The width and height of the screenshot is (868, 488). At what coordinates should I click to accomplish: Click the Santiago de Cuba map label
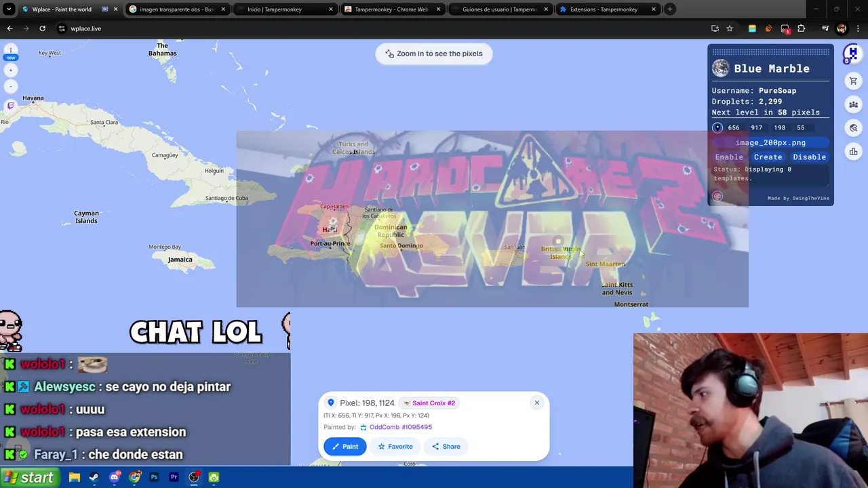point(226,198)
